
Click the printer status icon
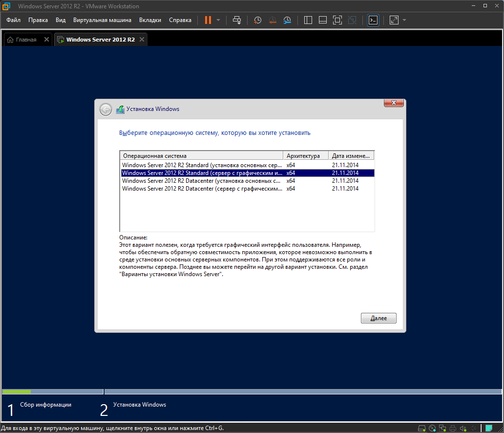[x=453, y=428]
